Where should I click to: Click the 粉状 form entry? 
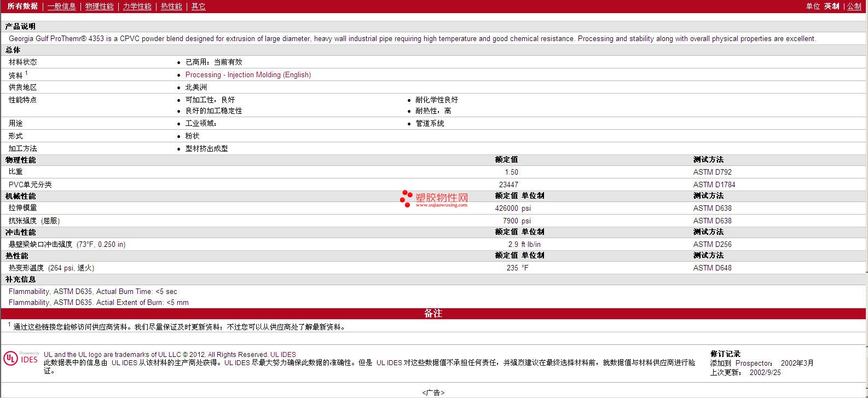(192, 136)
